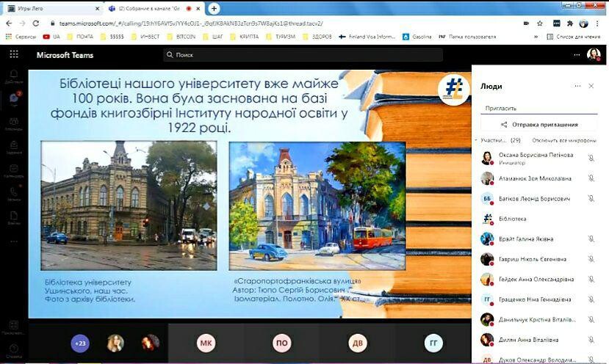The image size is (609, 364).
Task: Open Chrome extensions puzzle icon
Action: (570, 23)
